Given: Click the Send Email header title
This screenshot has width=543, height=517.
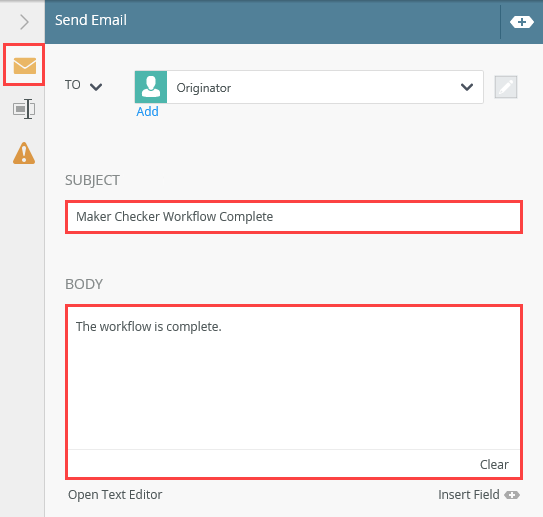Looking at the screenshot, I should (x=91, y=20).
